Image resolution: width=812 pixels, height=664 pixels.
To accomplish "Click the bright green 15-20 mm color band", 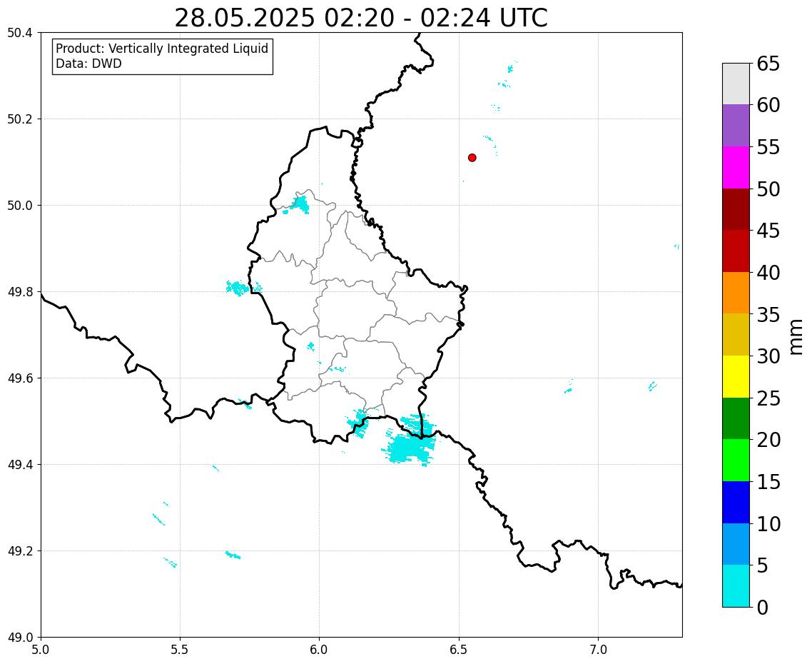I will [x=736, y=461].
